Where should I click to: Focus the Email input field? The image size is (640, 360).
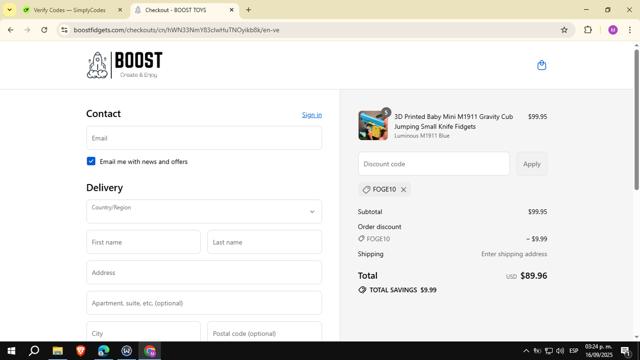pyautogui.click(x=204, y=138)
